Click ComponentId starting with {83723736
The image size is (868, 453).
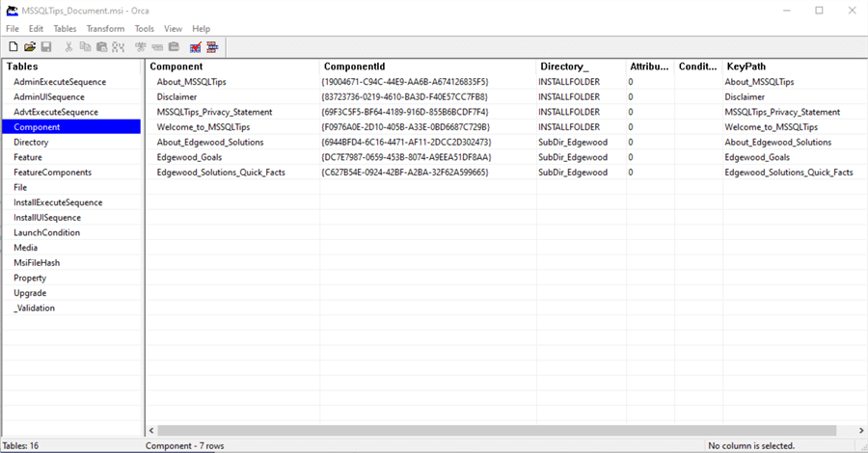click(x=405, y=96)
